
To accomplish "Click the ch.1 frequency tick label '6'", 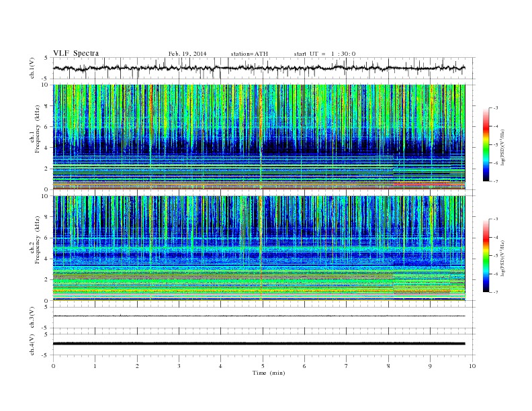I will (x=47, y=127).
